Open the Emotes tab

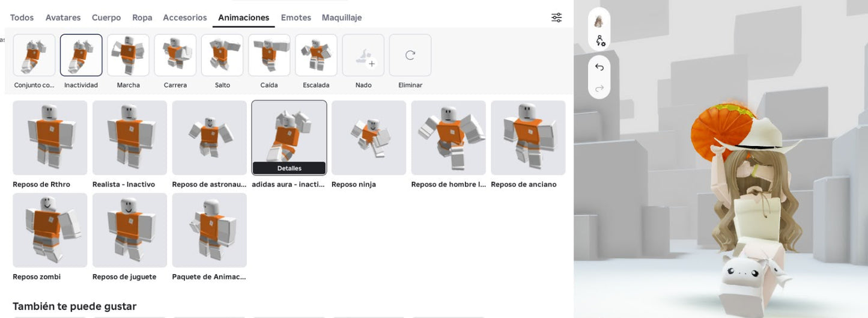coord(296,17)
